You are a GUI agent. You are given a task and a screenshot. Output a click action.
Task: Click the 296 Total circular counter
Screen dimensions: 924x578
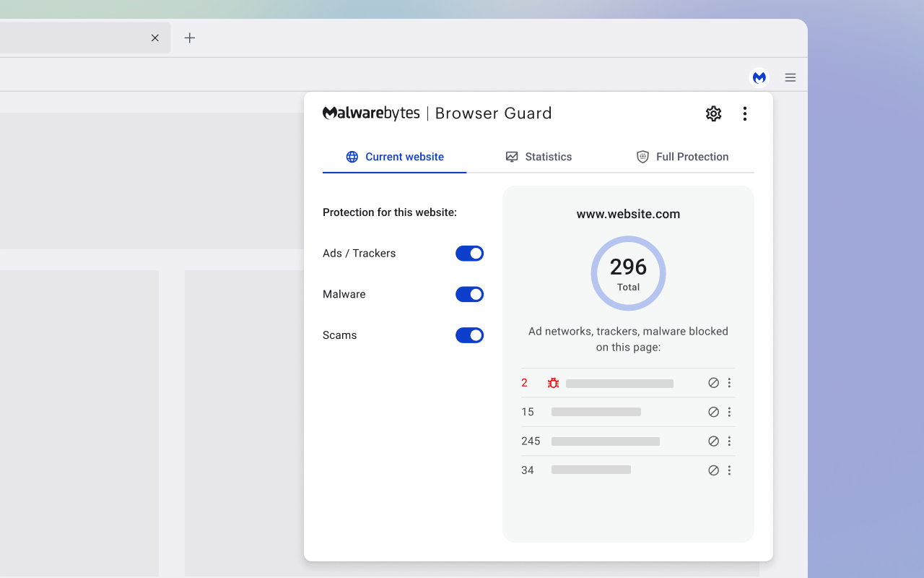(628, 273)
